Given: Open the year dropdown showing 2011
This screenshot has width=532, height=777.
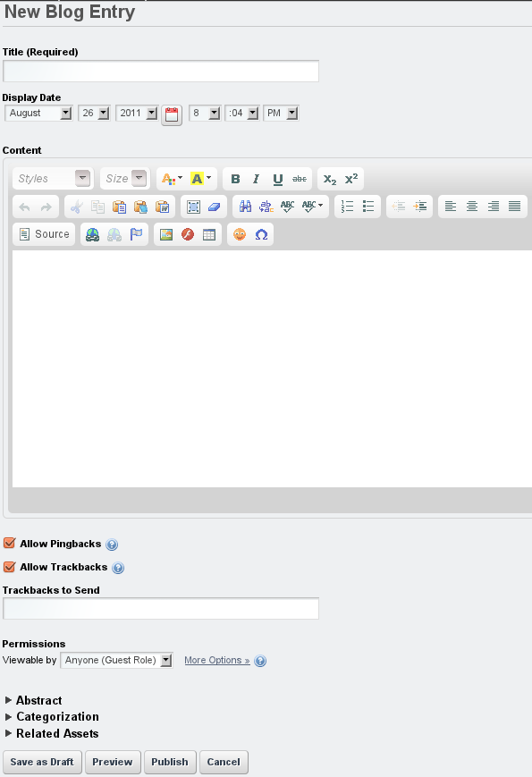Looking at the screenshot, I should 137,113.
